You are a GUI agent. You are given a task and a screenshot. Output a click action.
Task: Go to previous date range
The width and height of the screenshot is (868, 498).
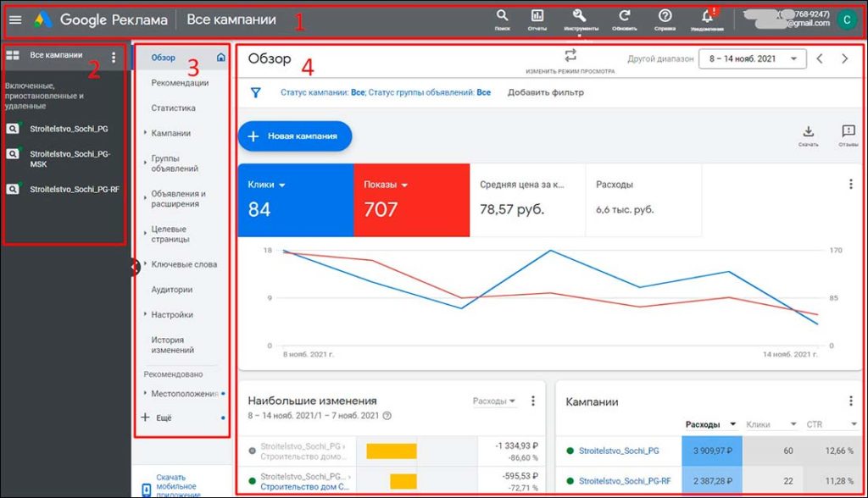(820, 58)
